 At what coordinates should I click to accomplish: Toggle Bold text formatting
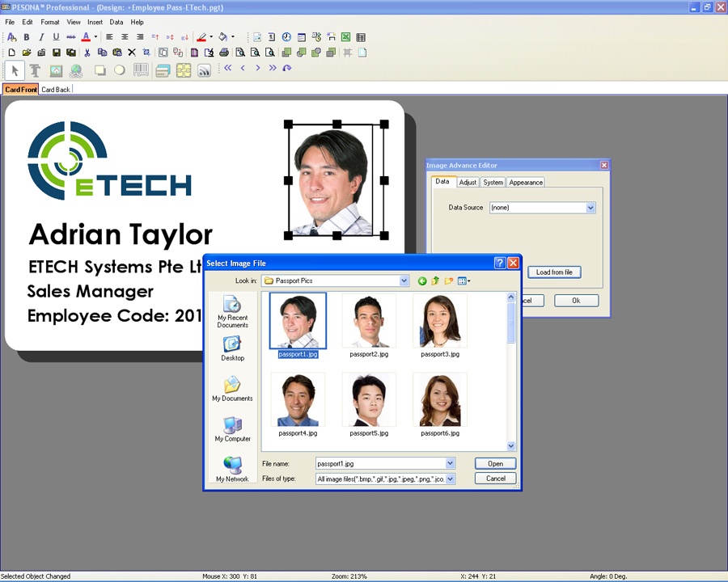(x=27, y=37)
